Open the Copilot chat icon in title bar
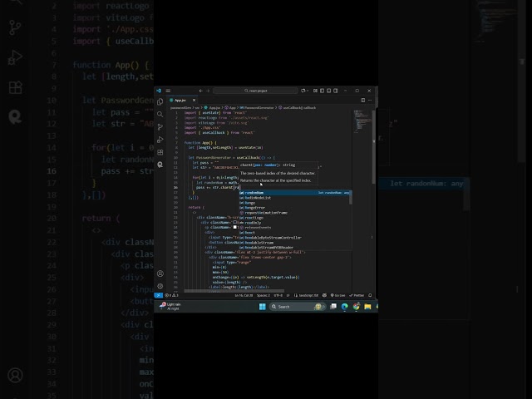Screen dimensions: 532x399 [303, 91]
